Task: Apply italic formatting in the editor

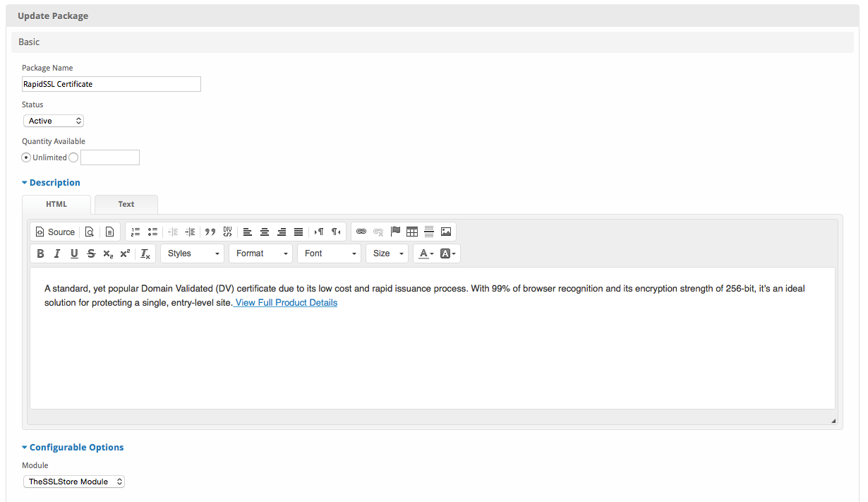Action: tap(57, 253)
